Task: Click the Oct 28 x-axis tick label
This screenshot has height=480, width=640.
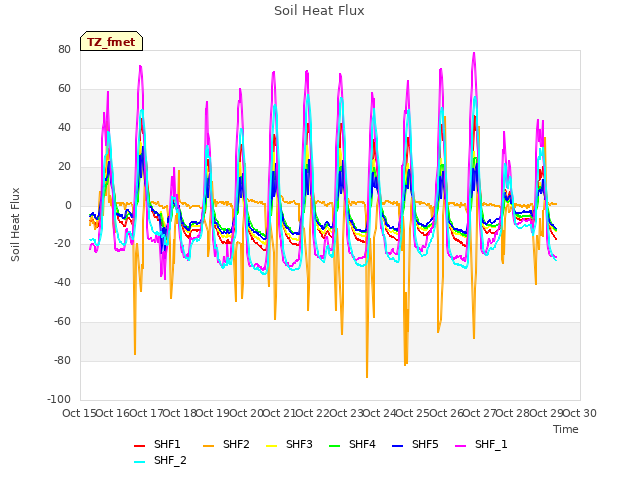Action: [x=513, y=413]
